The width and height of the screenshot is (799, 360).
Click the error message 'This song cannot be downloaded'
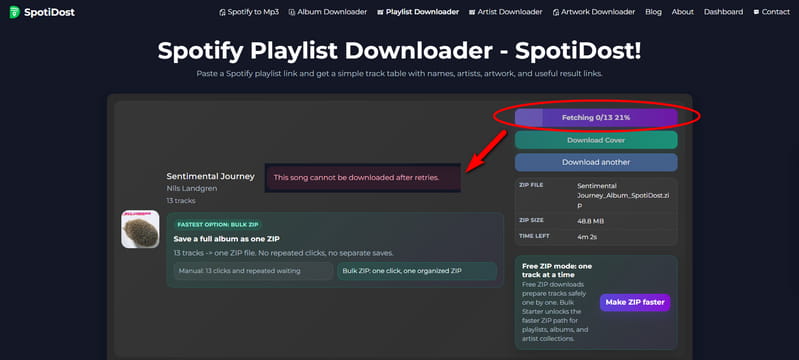click(363, 177)
